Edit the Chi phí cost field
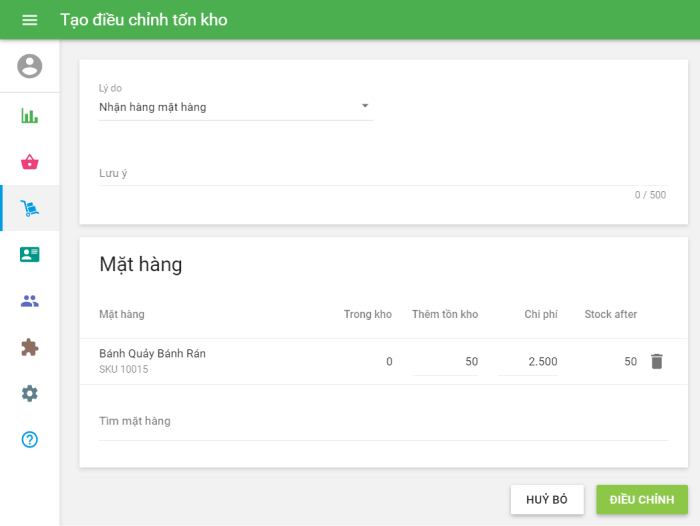The image size is (700, 526). [x=528, y=362]
